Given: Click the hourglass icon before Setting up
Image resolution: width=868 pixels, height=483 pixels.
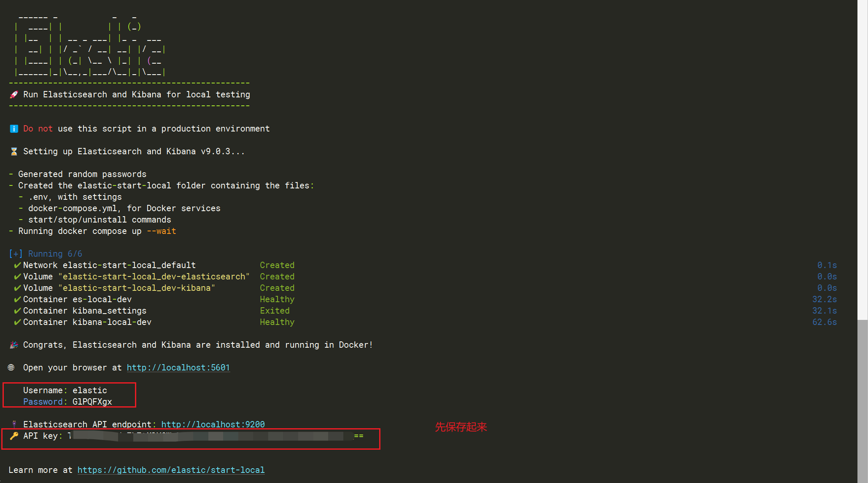Looking at the screenshot, I should [x=14, y=151].
